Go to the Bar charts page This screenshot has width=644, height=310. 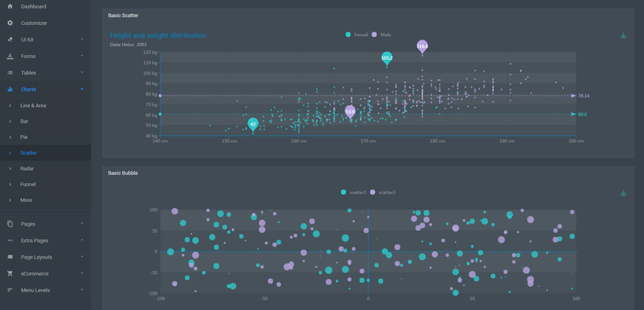[x=45, y=121]
